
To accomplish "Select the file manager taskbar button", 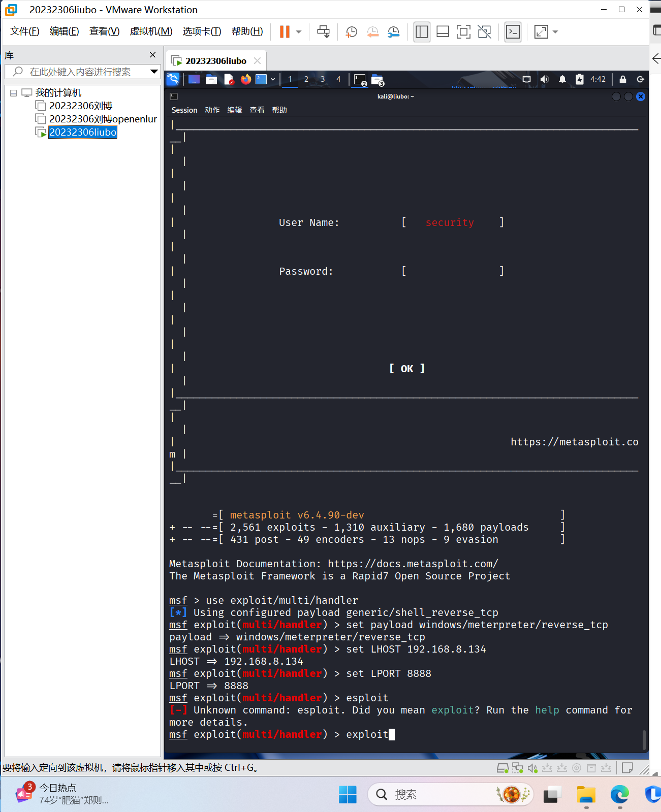I will pyautogui.click(x=377, y=80).
